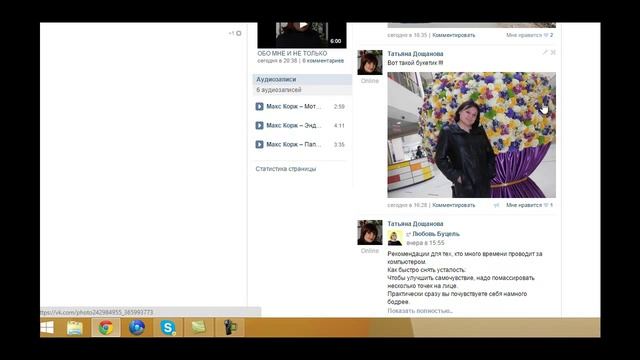Open Любовь Буцель's small avatar
This screenshot has height=360, width=640.
(395, 238)
